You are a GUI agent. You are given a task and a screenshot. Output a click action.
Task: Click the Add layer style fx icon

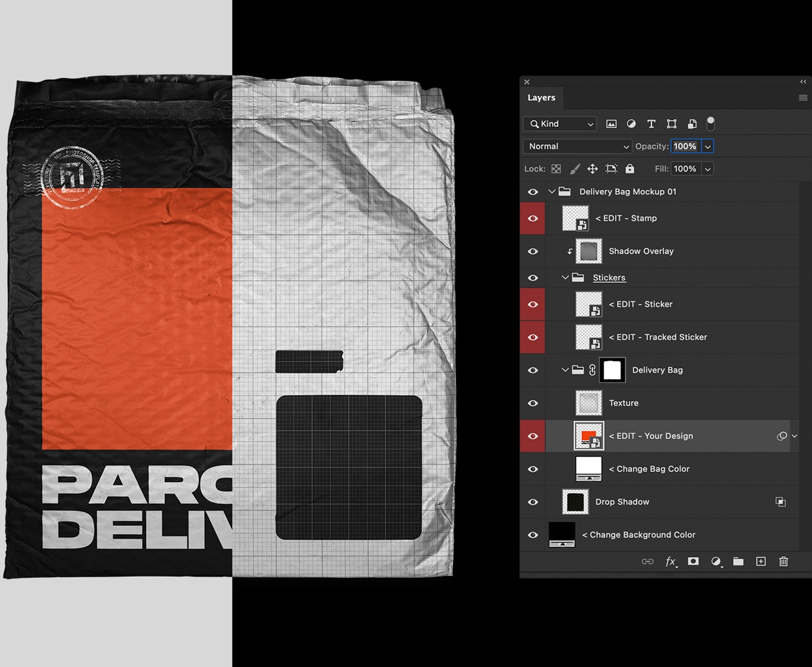pos(670,561)
